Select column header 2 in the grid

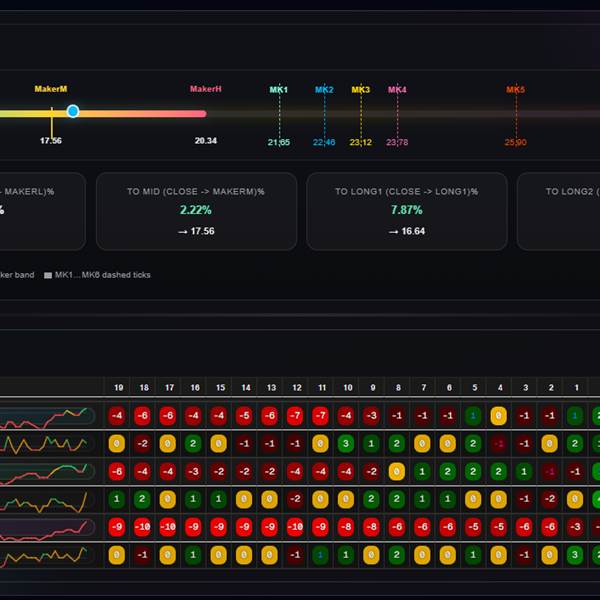point(551,388)
